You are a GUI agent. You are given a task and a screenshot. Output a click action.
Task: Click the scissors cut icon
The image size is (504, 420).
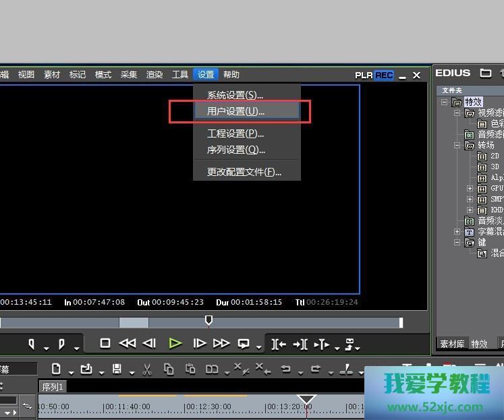click(147, 369)
